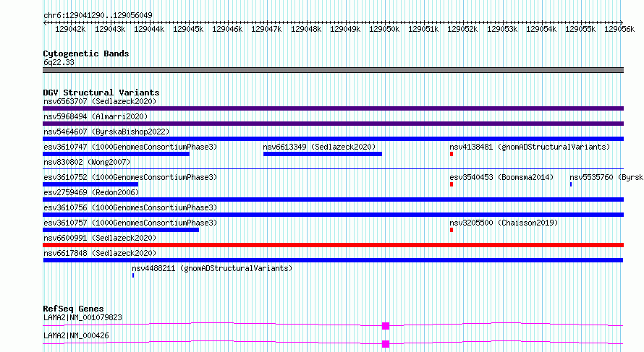Click the 129052k ruler tick label
This screenshot has width=644, height=352.
pos(462,29)
